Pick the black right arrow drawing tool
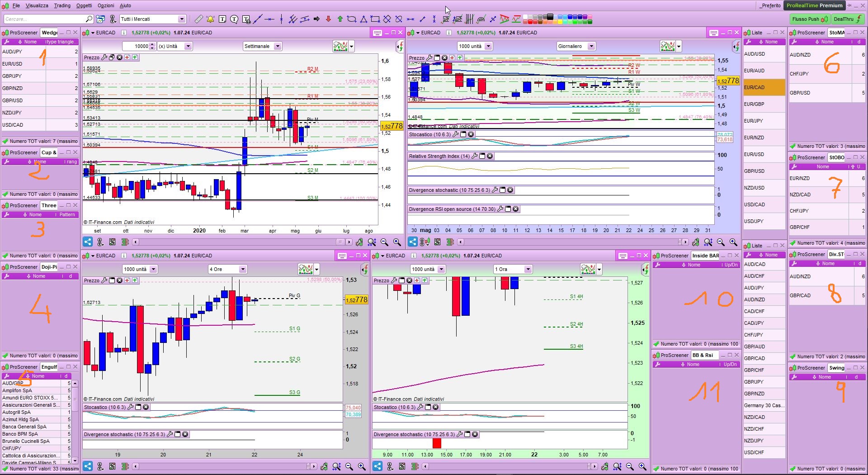The height and width of the screenshot is (475, 868). tap(316, 19)
